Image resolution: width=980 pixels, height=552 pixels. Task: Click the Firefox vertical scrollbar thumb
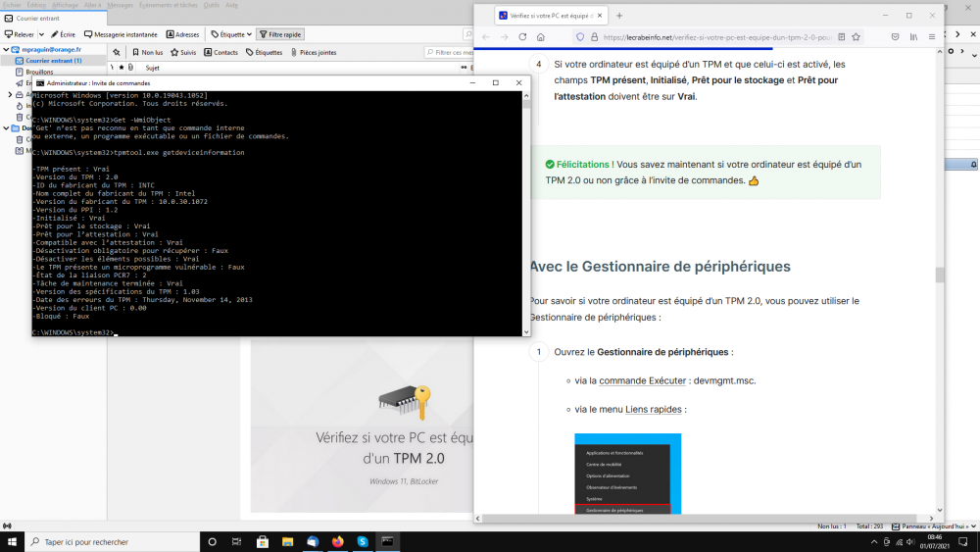[x=940, y=276]
